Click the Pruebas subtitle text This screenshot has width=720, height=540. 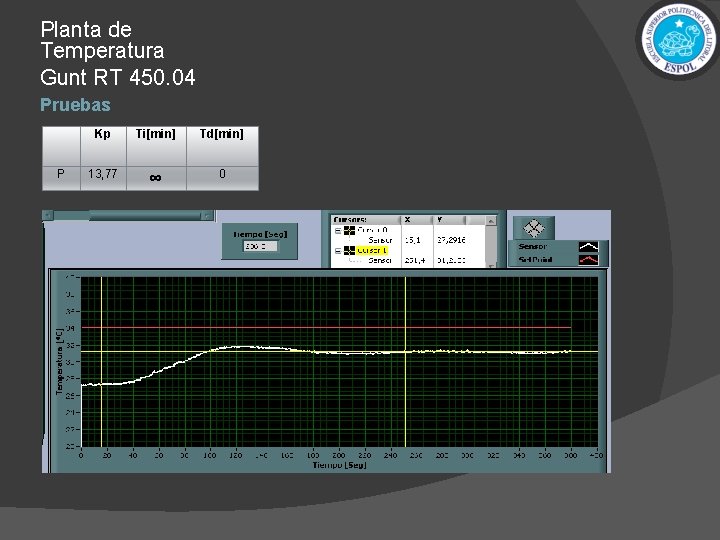point(75,105)
